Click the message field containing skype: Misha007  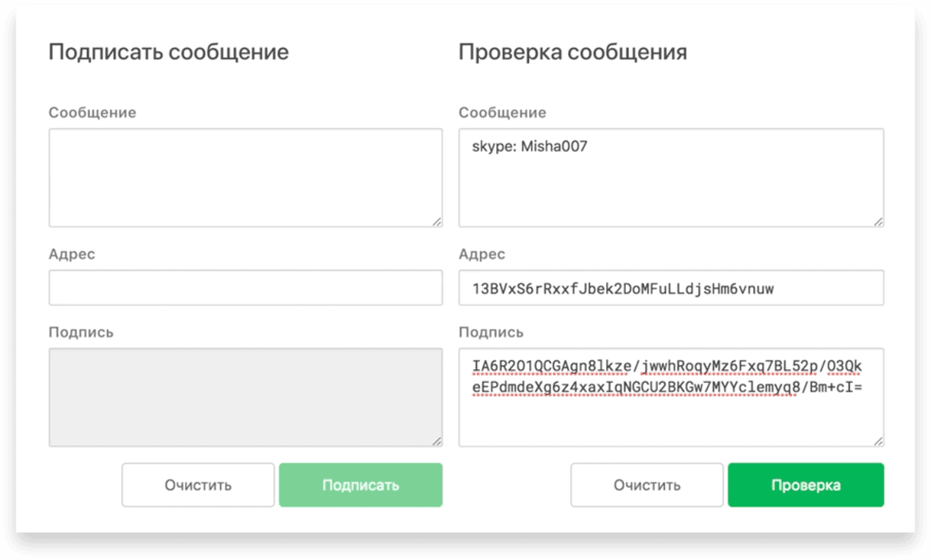pos(671,177)
